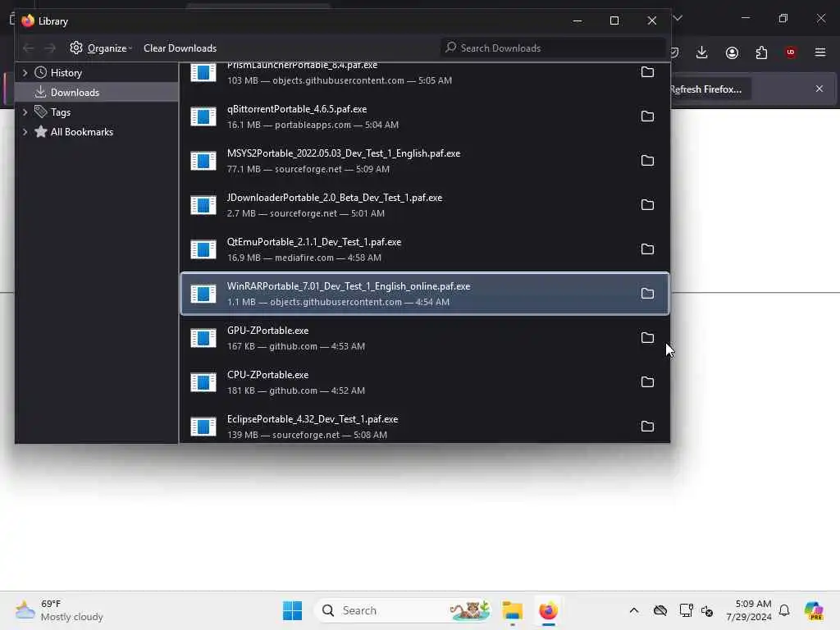This screenshot has height=630, width=840.
Task: Open the Windows Start menu
Action: click(293, 610)
